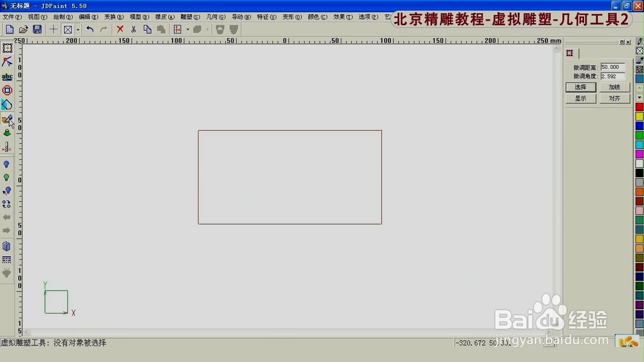Screen dimensions: 644x362
Task: Click the NC machining tool icon
Action: [x=7, y=147]
